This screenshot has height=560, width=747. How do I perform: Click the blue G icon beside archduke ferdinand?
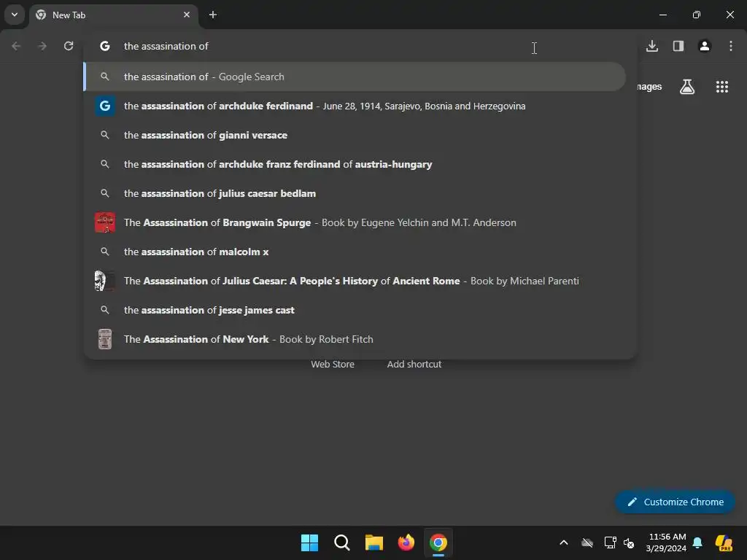click(105, 106)
